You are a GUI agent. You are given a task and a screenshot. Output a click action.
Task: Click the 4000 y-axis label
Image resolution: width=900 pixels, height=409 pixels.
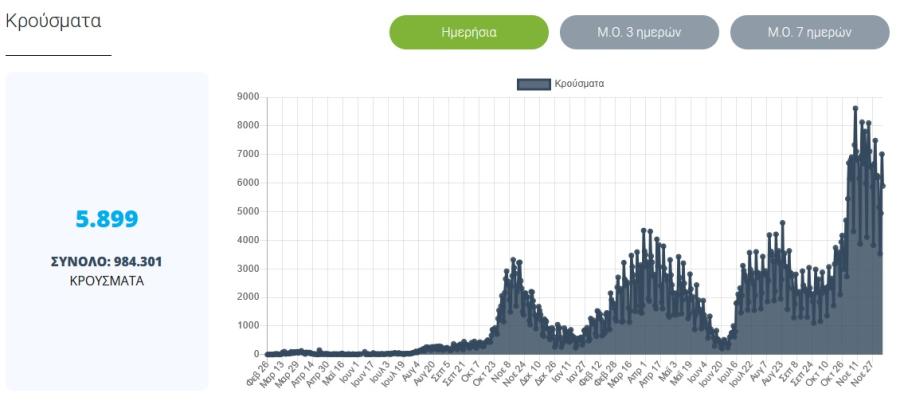click(x=248, y=240)
